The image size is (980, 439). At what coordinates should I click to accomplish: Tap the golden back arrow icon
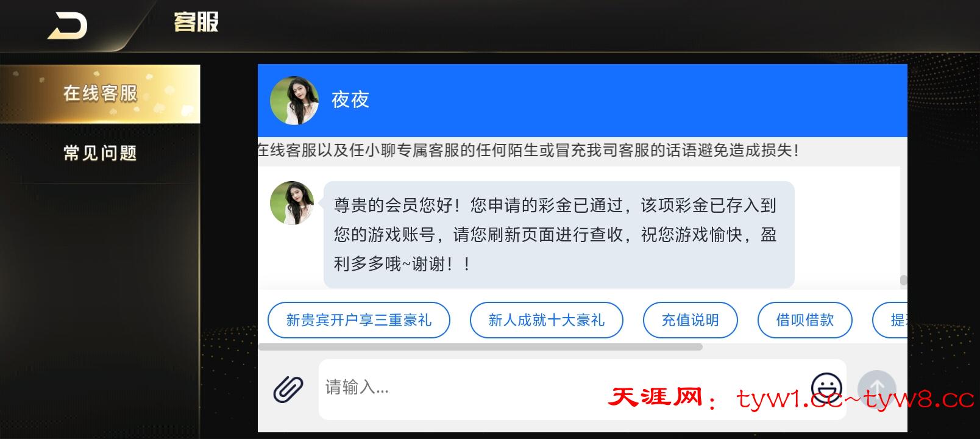pos(68,26)
